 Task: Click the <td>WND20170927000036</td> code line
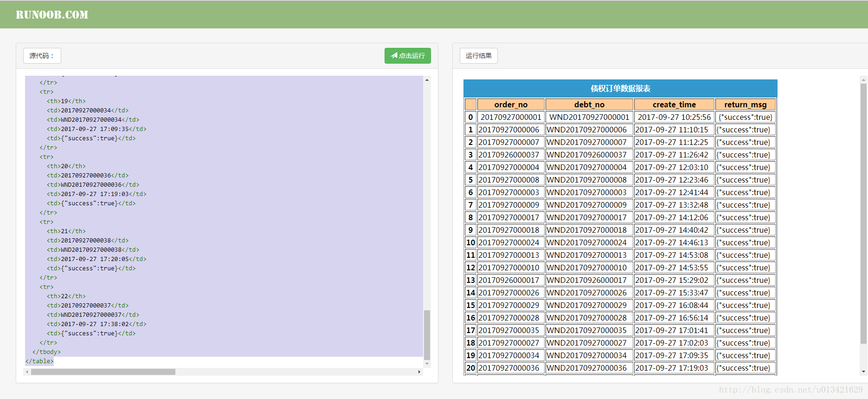pos(93,184)
